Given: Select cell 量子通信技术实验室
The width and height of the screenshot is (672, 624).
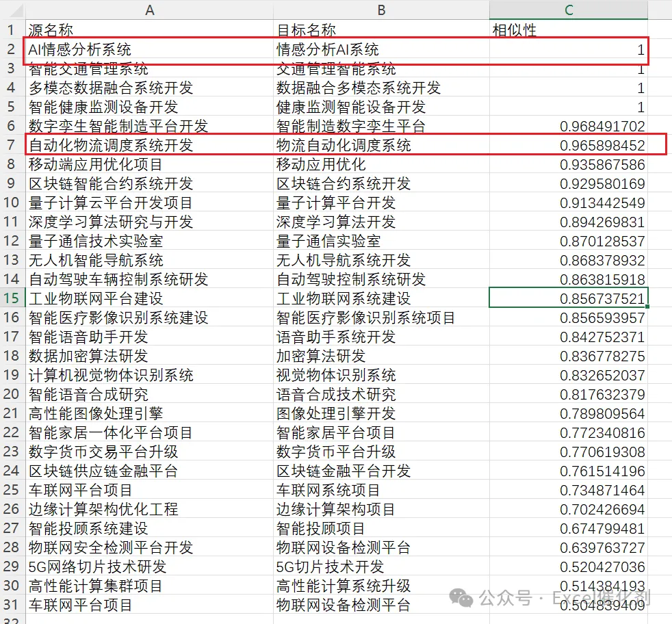Looking at the screenshot, I should tap(150, 241).
